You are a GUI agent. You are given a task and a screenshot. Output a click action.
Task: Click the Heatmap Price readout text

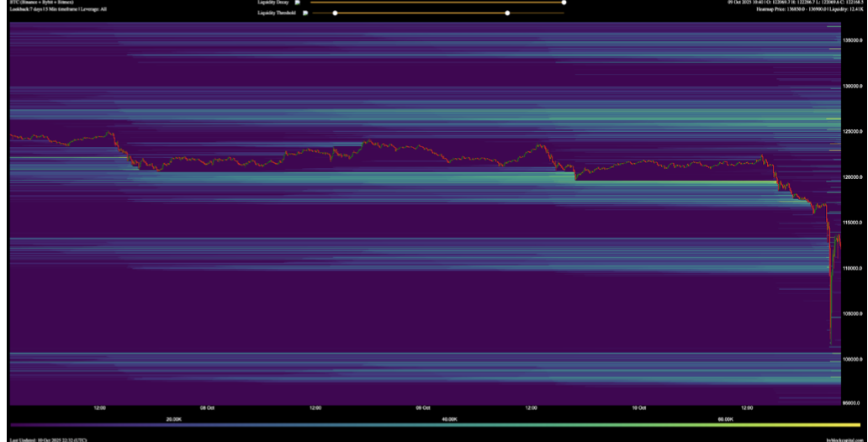811,9
